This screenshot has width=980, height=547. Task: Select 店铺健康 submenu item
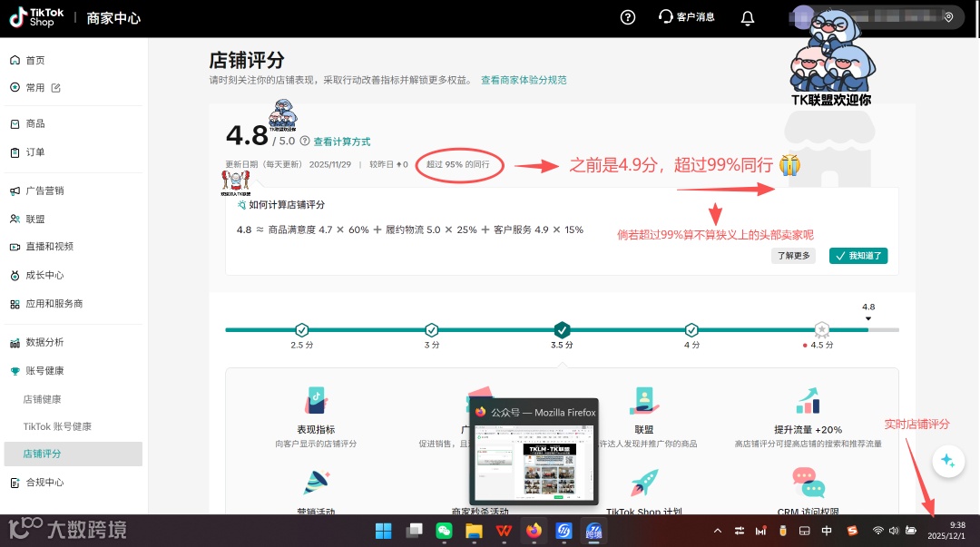tap(42, 399)
